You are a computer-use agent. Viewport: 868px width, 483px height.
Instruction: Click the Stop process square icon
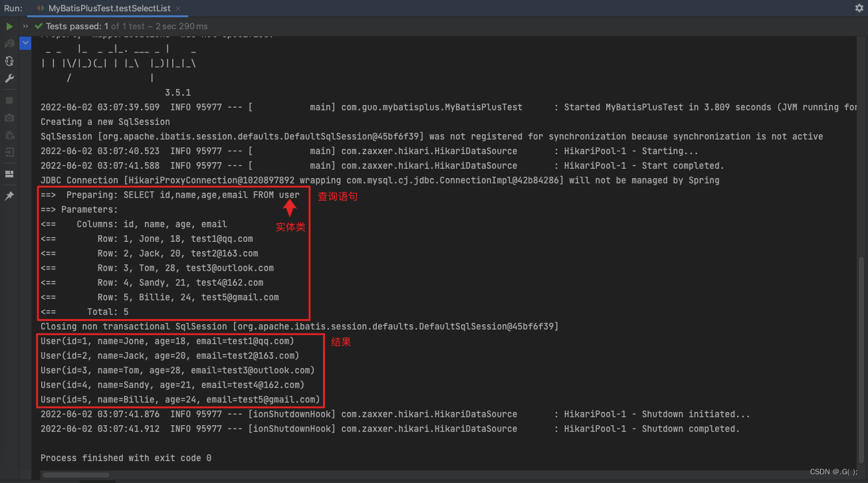pos(9,100)
